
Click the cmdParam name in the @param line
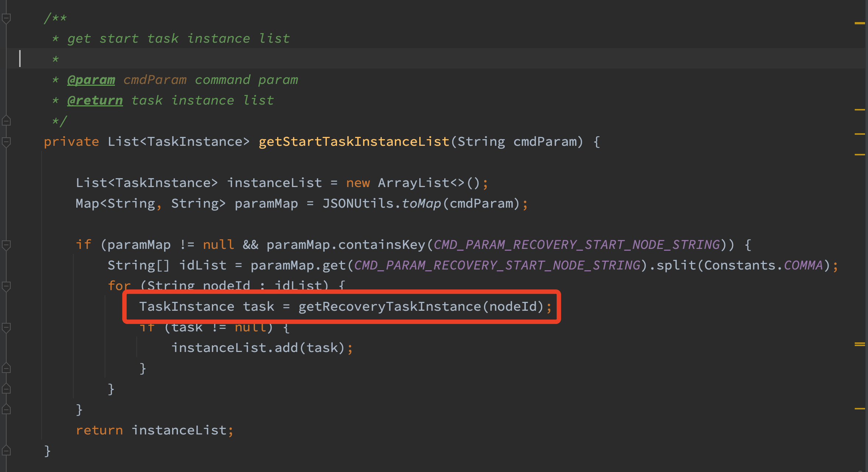(155, 80)
